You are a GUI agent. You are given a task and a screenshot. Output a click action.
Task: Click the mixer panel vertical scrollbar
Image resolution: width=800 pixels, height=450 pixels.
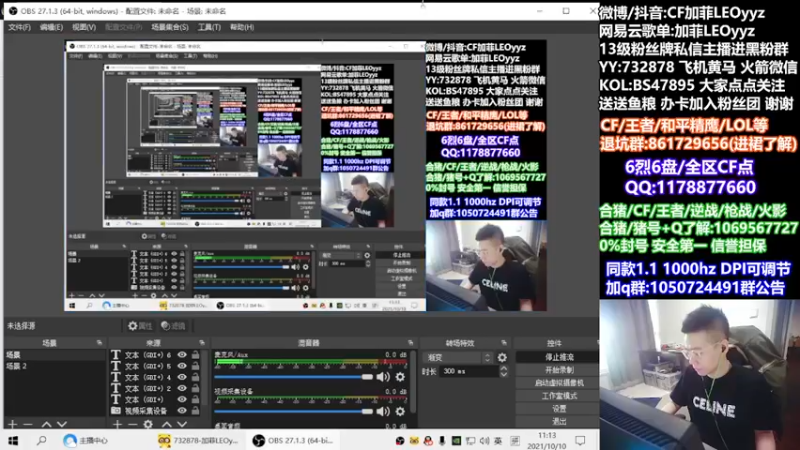point(412,380)
